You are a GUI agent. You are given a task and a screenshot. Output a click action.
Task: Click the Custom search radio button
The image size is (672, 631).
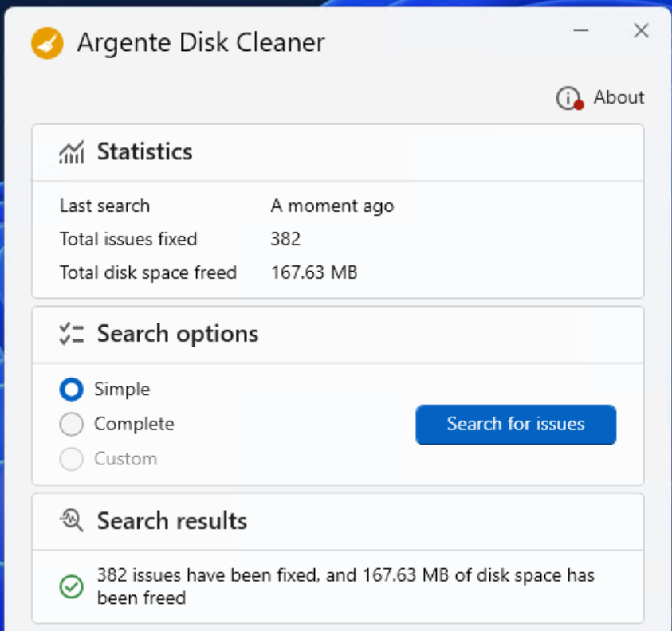click(72, 459)
